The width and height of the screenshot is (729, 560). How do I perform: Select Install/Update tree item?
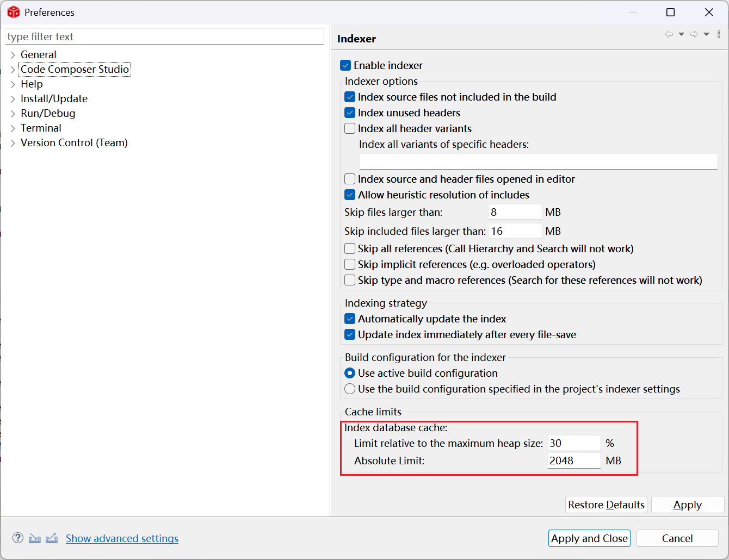click(x=54, y=98)
